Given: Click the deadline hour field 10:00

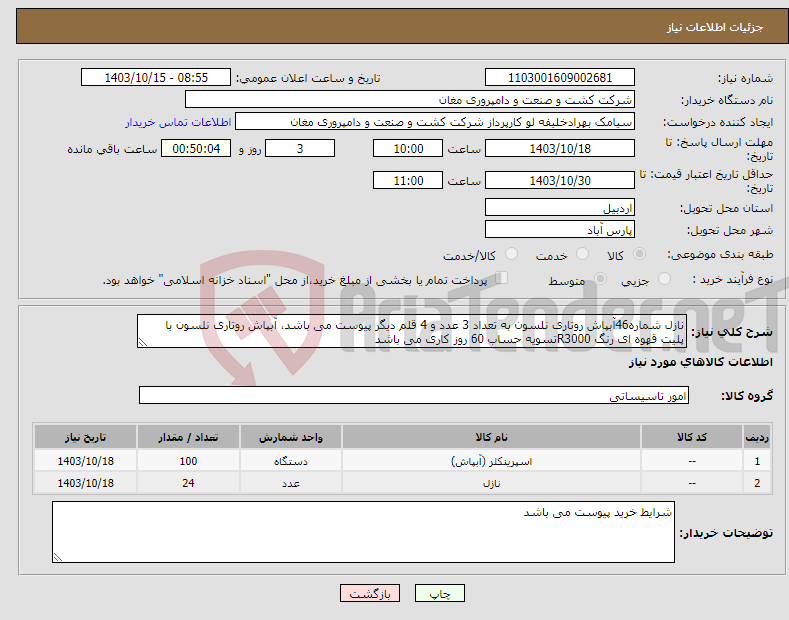Looking at the screenshot, I should pyautogui.click(x=408, y=148).
